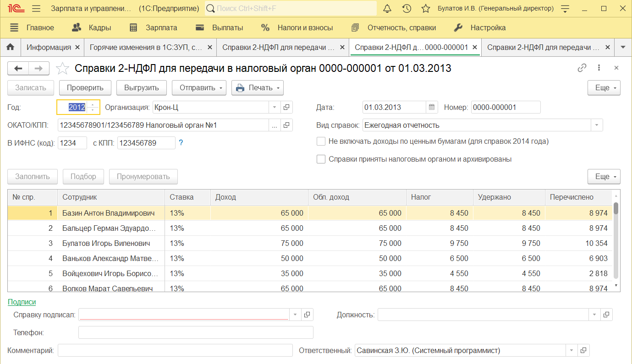Screen dimensions: 632x364
Task: Switch to Информация tab
Action: (49, 47)
